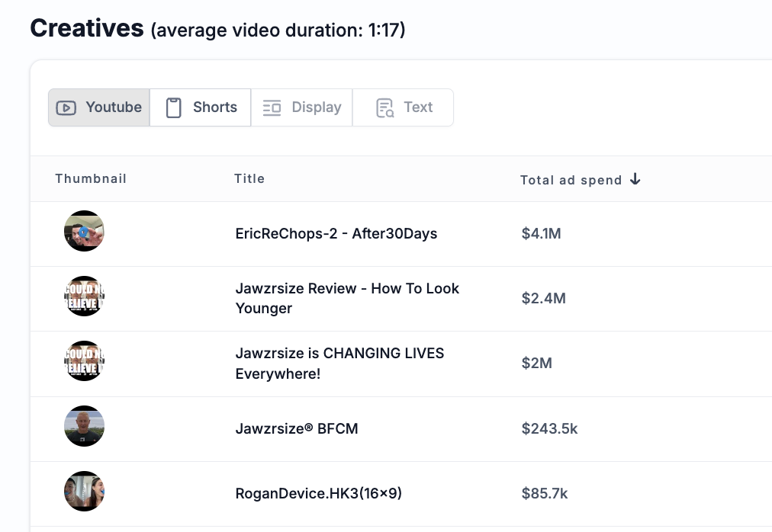Click the $85.7k ad spend value
The image size is (772, 532).
(x=545, y=493)
